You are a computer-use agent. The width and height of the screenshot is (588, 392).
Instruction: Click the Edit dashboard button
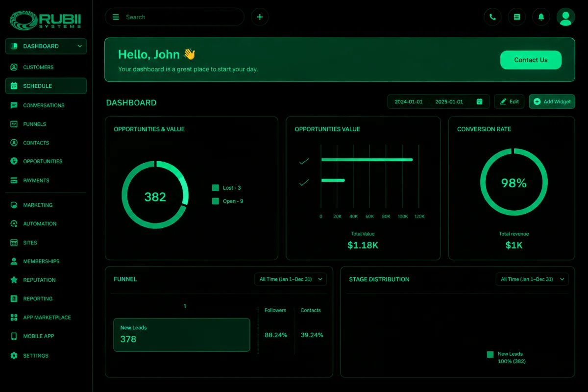509,101
